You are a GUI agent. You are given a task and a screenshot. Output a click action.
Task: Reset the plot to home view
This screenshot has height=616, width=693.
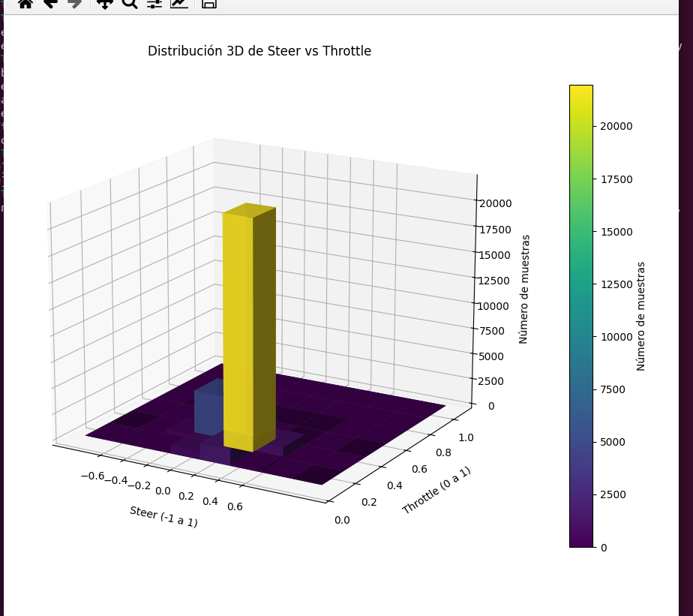point(25,3)
